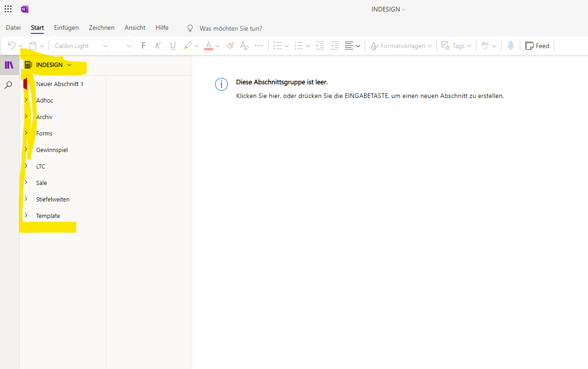Expand the Gewinnspiel section group chevron
The width and height of the screenshot is (588, 369).
pos(26,149)
